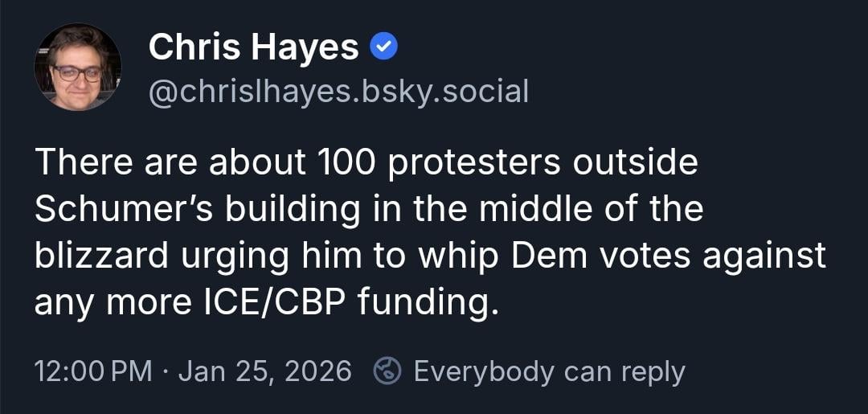
Task: Click the year "2026" in the timestamp
Action: click(x=318, y=371)
